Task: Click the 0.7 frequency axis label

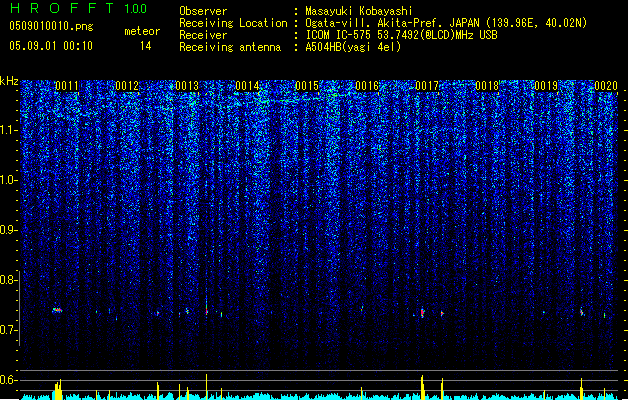Action: [8, 330]
